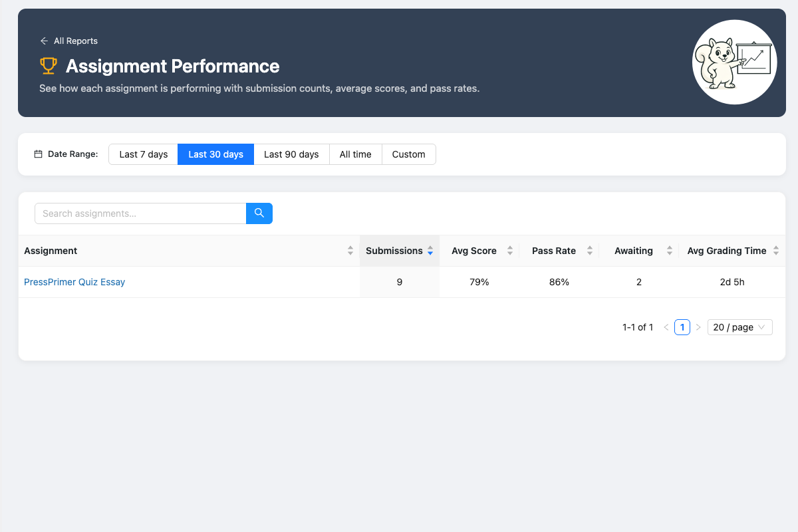Click the search magnifier button
This screenshot has height=532, width=798.
[x=259, y=213]
